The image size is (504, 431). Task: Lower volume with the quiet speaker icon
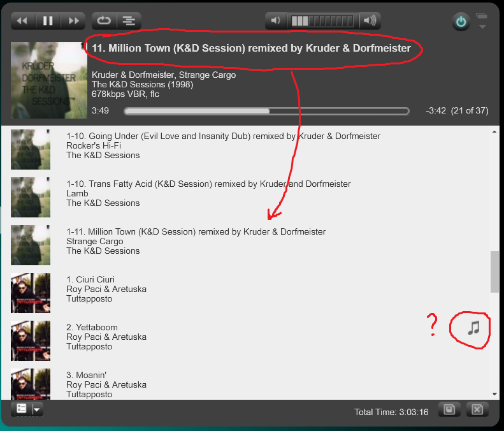click(x=276, y=21)
